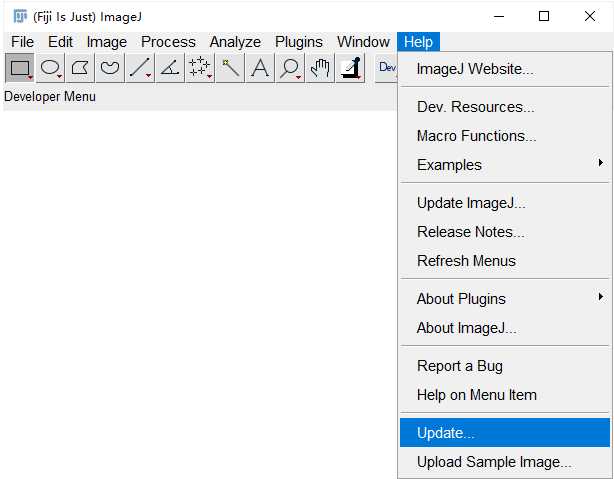Screen dimensions: 614x479
Task: Select the Angle tool
Action: point(170,68)
